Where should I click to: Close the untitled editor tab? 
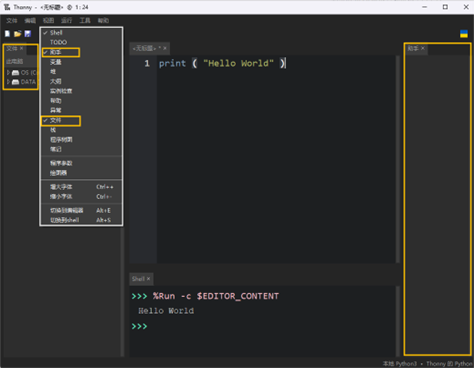point(165,48)
